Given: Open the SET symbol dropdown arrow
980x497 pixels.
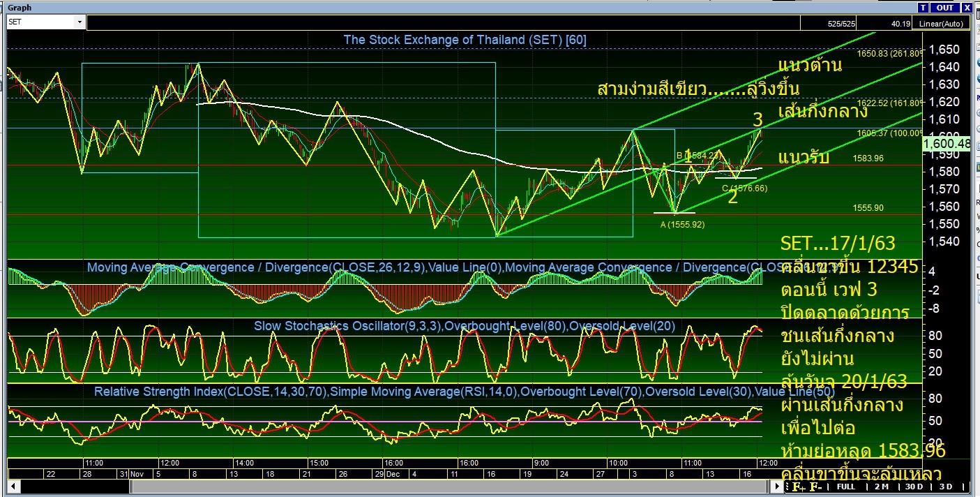Looking at the screenshot, I should click(80, 22).
